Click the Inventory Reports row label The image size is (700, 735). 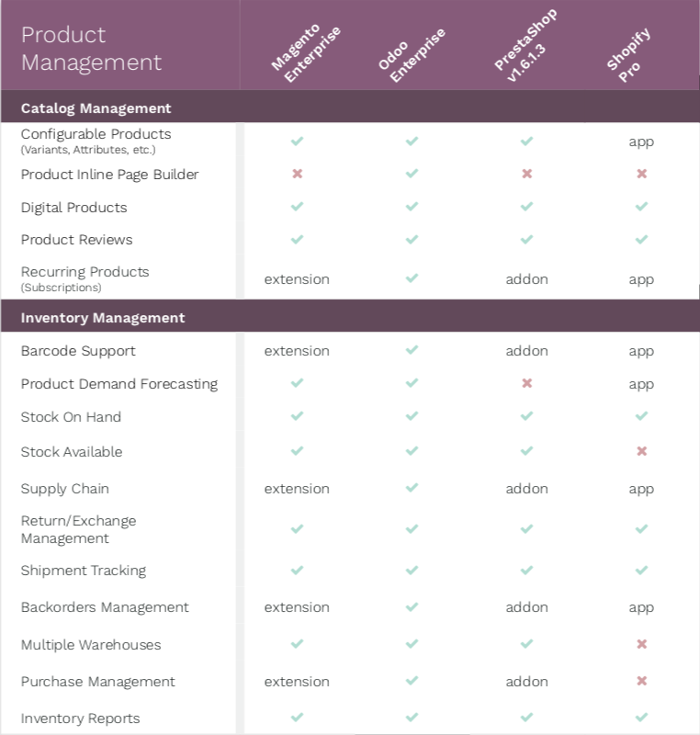(81, 718)
